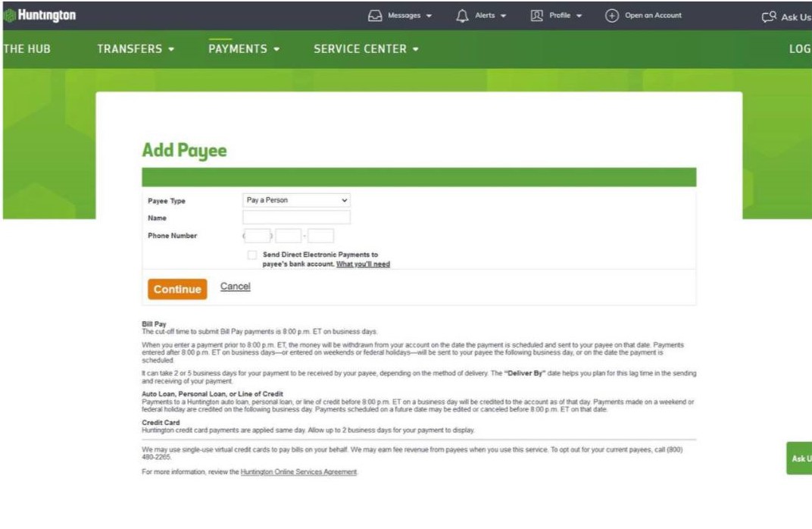Open the What you'll need link
The width and height of the screenshot is (812, 529).
363,264
